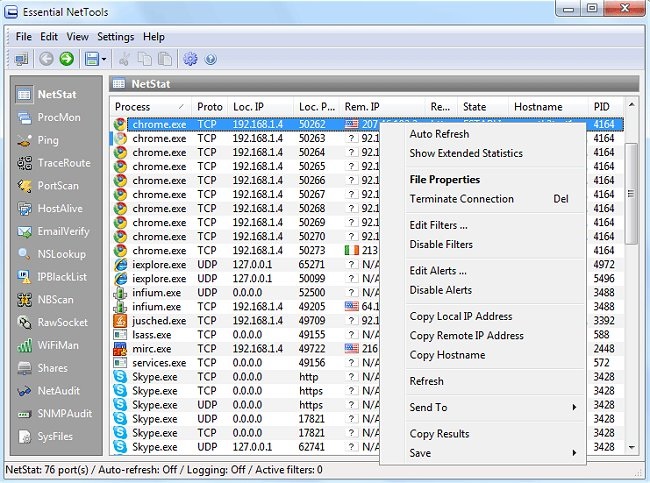This screenshot has width=650, height=483.
Task: Open the TraceRoute tool
Action: click(54, 163)
